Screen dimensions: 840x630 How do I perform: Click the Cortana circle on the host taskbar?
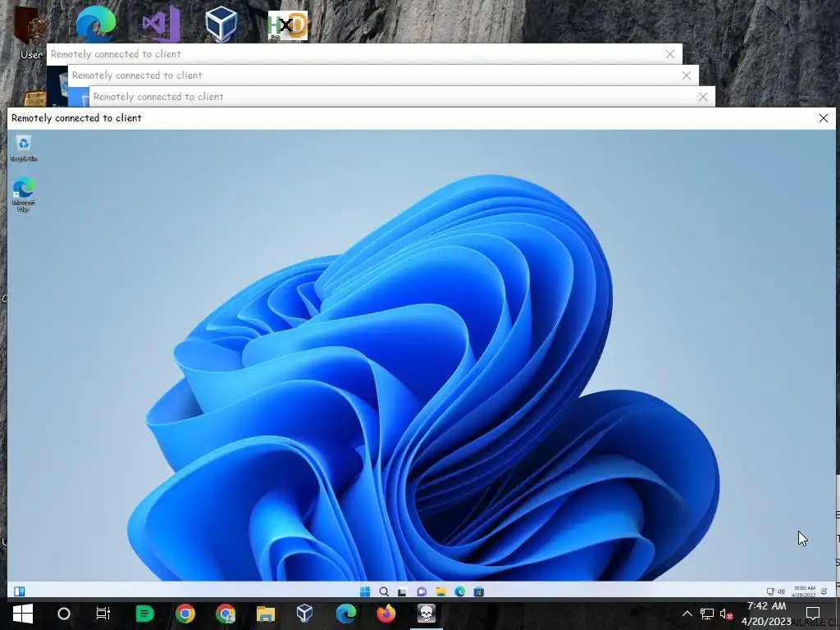click(x=64, y=614)
